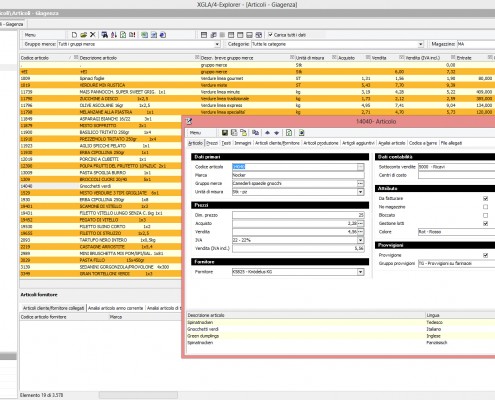Click the Vendita price detail button
The image size is (495, 400).
pos(360,232)
